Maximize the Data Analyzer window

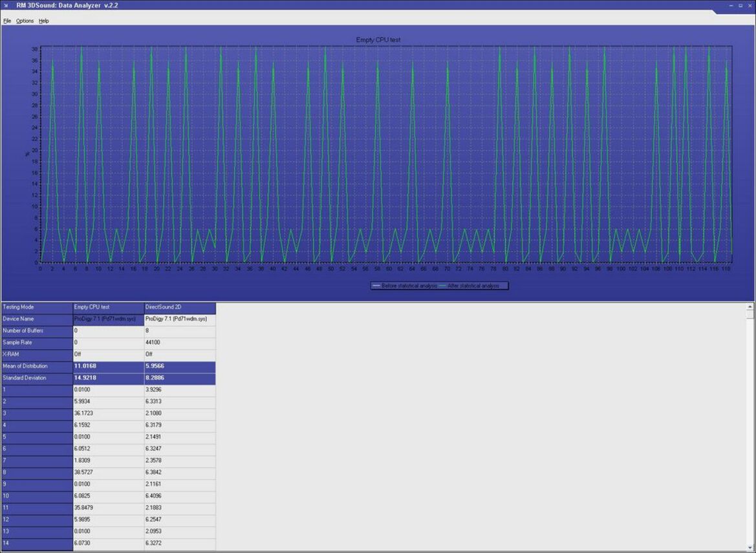(740, 5)
